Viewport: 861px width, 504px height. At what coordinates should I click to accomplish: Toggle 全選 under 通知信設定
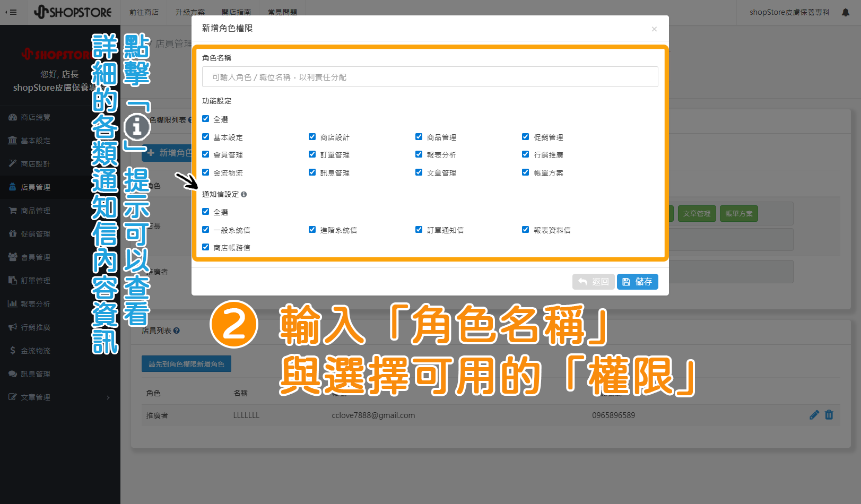tap(206, 212)
